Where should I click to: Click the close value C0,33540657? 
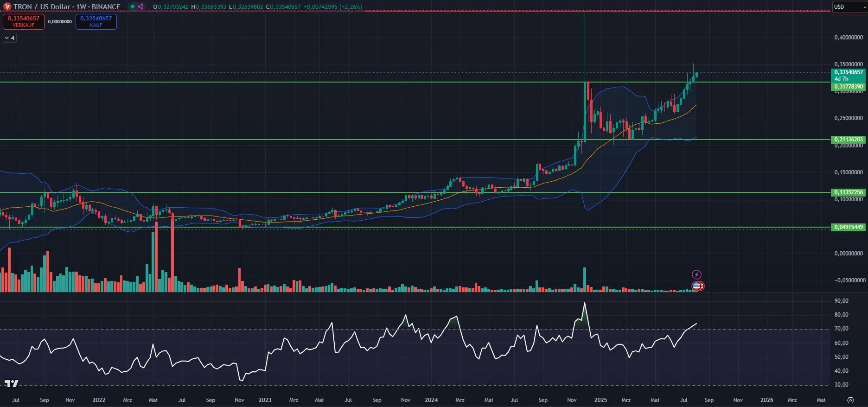click(283, 7)
